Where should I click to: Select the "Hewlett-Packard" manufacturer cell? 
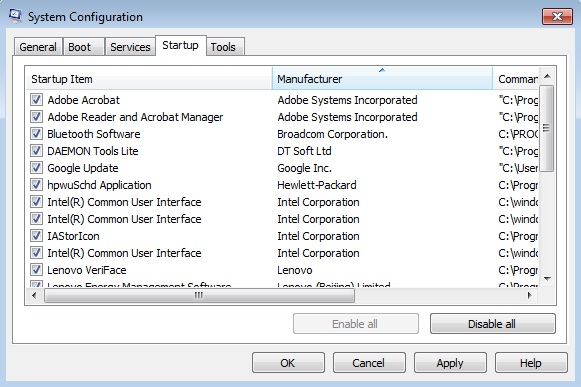pyautogui.click(x=317, y=185)
